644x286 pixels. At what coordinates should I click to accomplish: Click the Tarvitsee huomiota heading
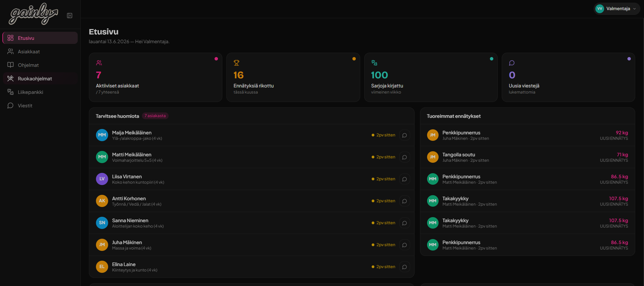[117, 116]
